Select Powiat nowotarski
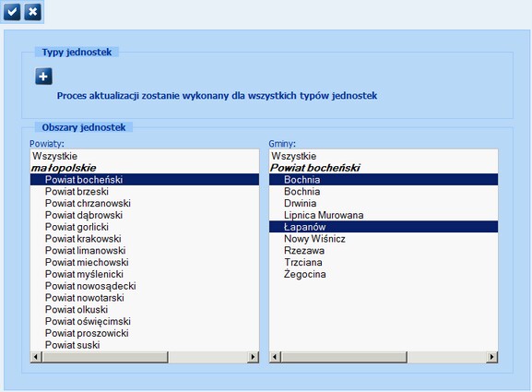The image size is (532, 392). (x=145, y=298)
